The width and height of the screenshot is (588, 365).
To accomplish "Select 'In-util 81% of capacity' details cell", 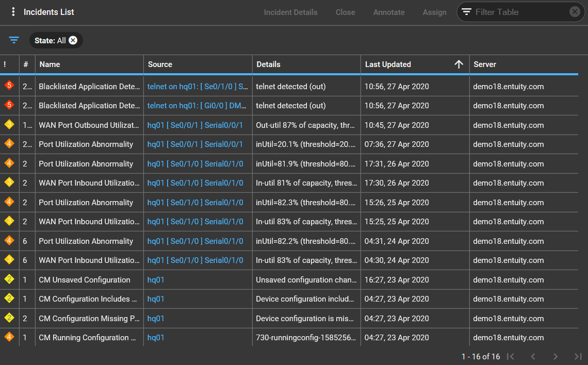I will coord(306,183).
